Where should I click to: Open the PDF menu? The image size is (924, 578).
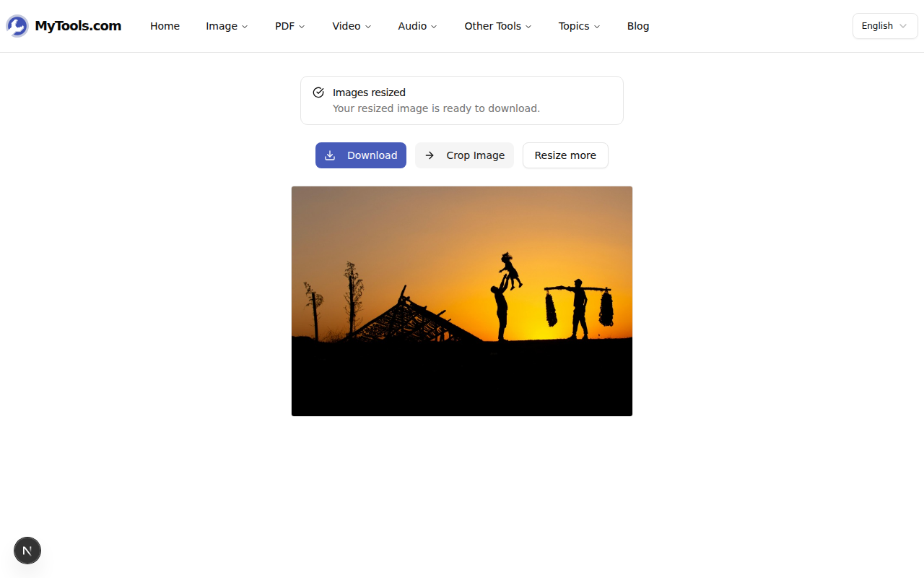(289, 26)
